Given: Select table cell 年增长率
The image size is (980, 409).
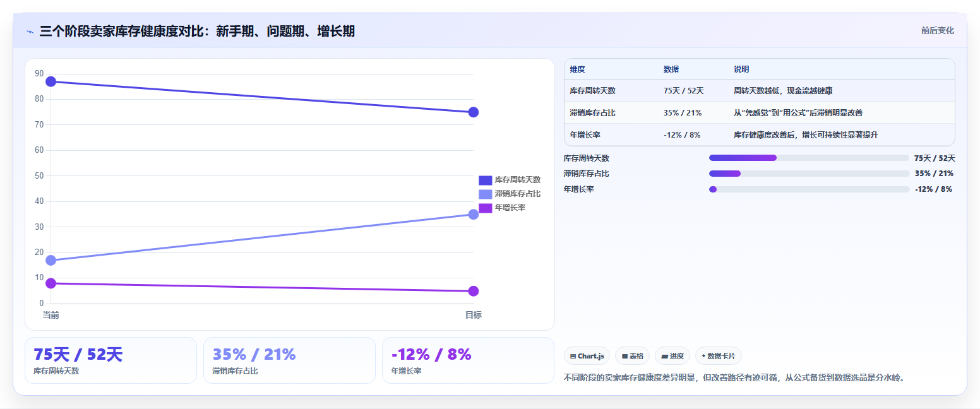Looking at the screenshot, I should [x=585, y=135].
